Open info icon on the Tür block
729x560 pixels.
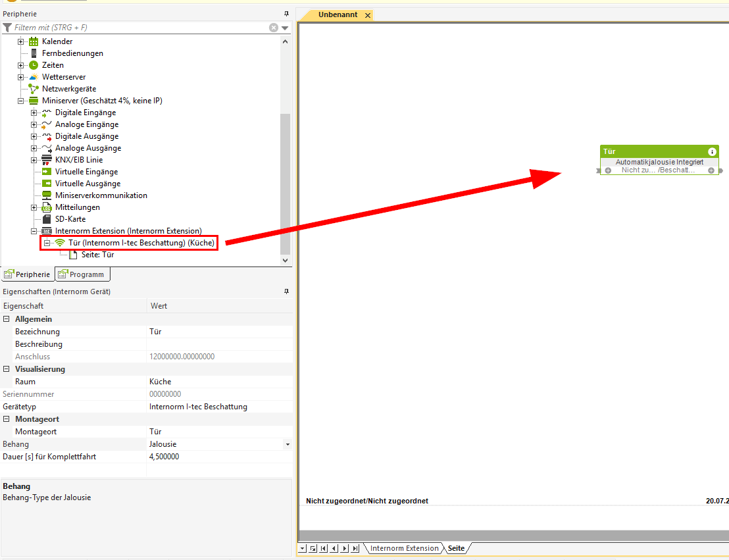click(712, 151)
